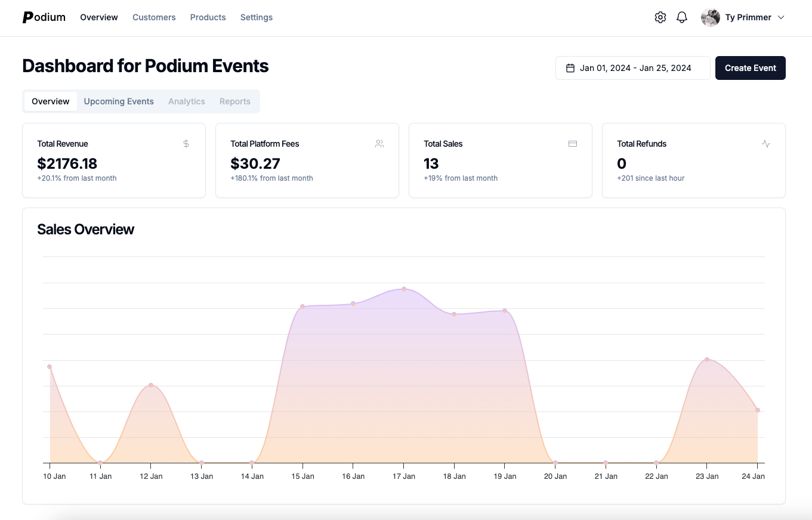Click the 0 total refunds value

coord(622,163)
